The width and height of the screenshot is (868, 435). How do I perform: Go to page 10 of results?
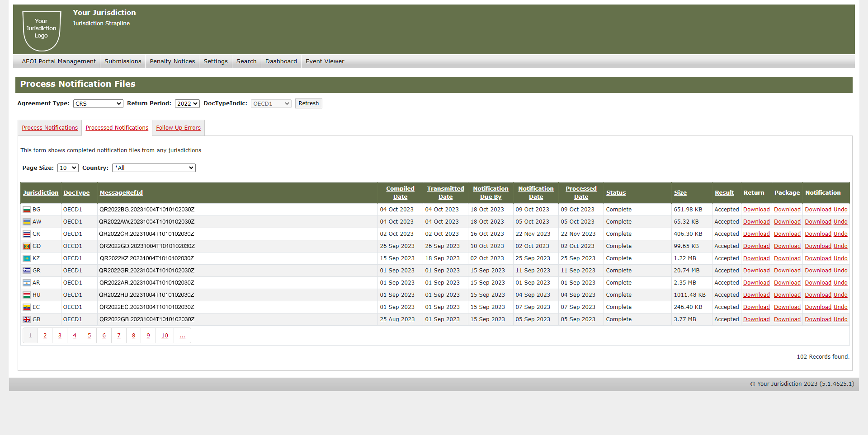[165, 336]
